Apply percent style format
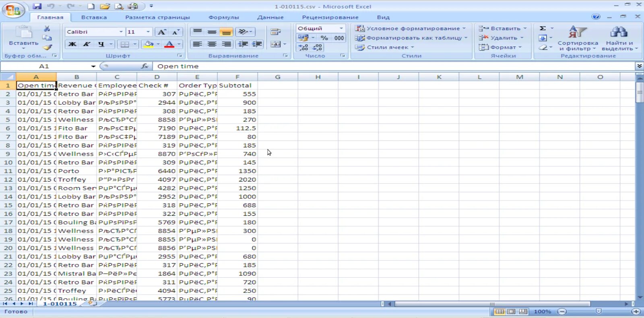 pyautogui.click(x=324, y=38)
